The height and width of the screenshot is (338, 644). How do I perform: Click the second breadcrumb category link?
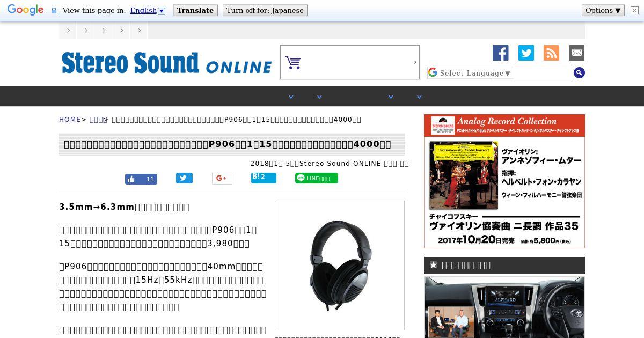(98, 120)
